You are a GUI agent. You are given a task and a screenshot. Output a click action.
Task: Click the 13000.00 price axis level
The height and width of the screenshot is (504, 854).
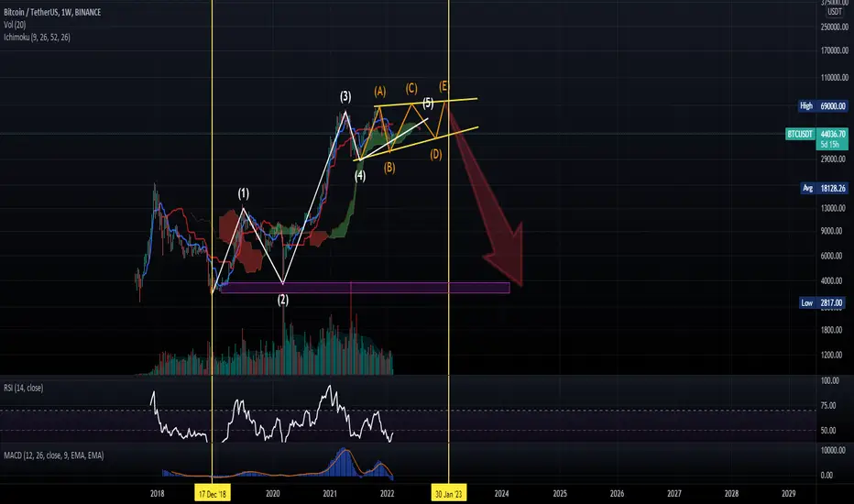click(833, 208)
